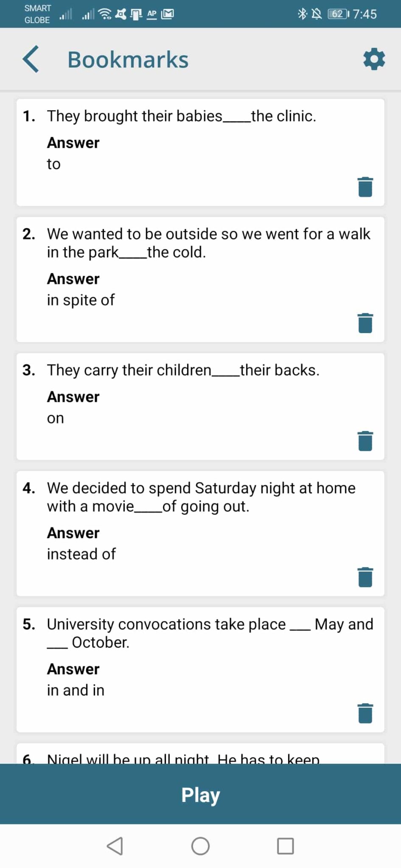Tap the battery indicator in status bar

tap(338, 14)
